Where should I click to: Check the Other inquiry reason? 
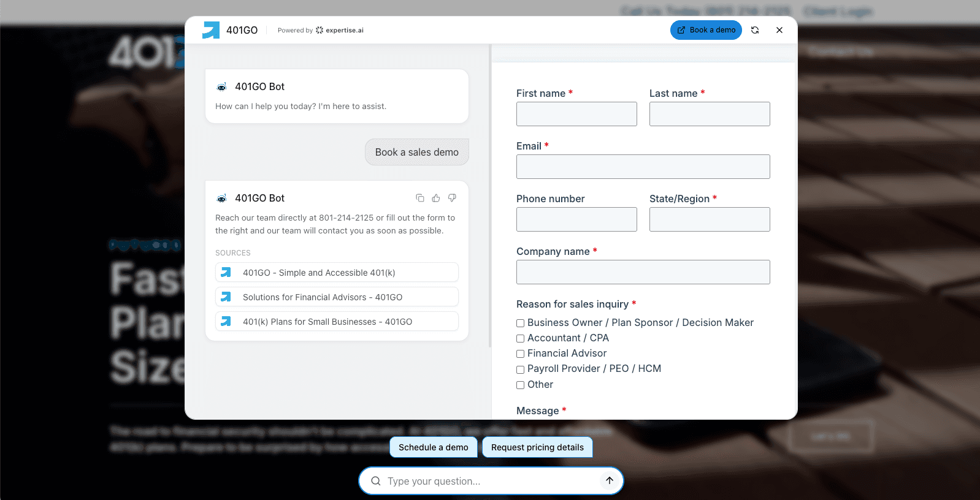click(520, 385)
